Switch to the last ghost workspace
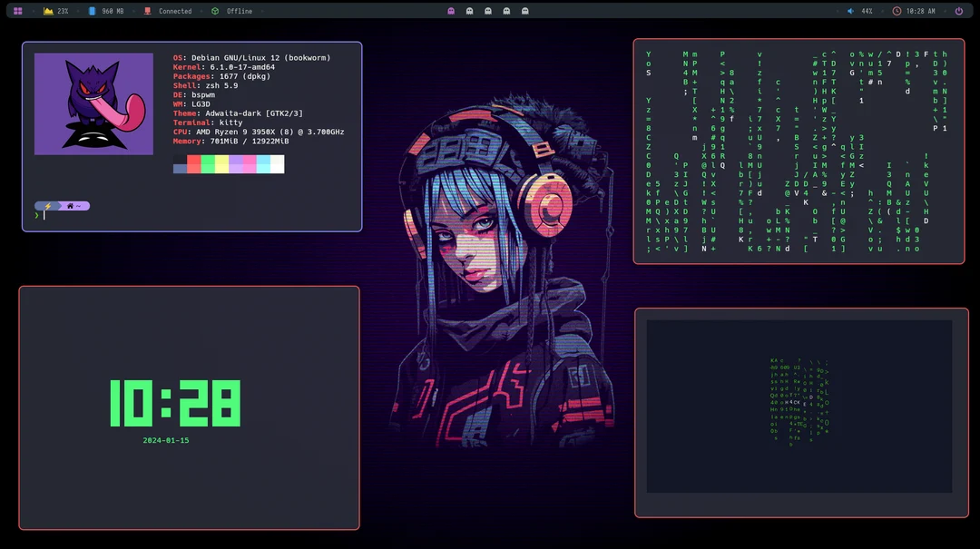 pyautogui.click(x=525, y=11)
